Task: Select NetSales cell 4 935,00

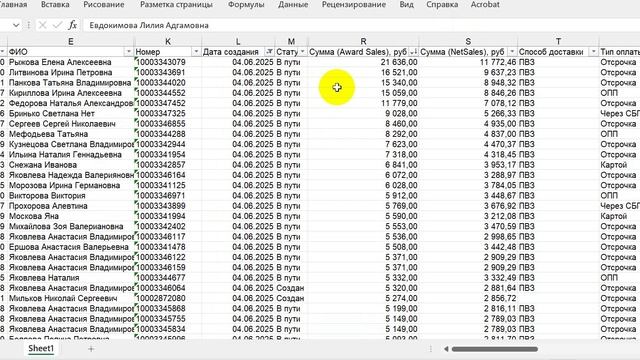Action: (x=468, y=124)
